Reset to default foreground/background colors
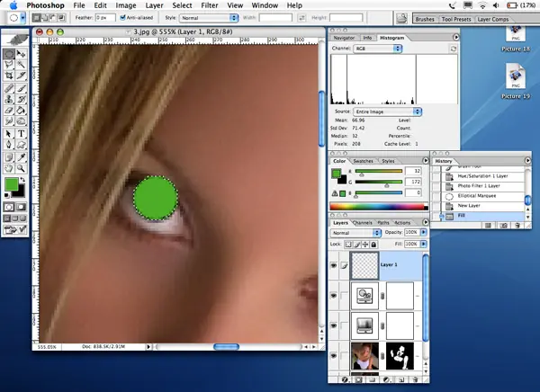Image resolution: width=540 pixels, height=392 pixels. 6,195
